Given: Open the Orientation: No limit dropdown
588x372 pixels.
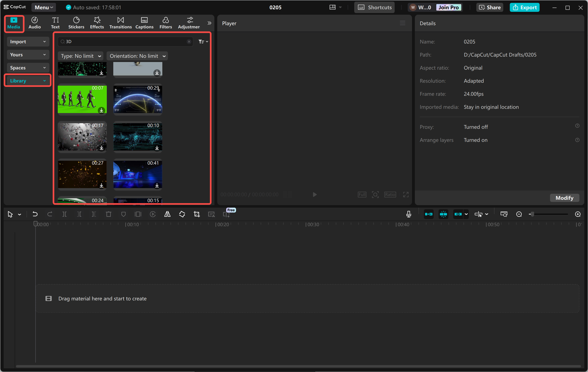Looking at the screenshot, I should pos(137,56).
